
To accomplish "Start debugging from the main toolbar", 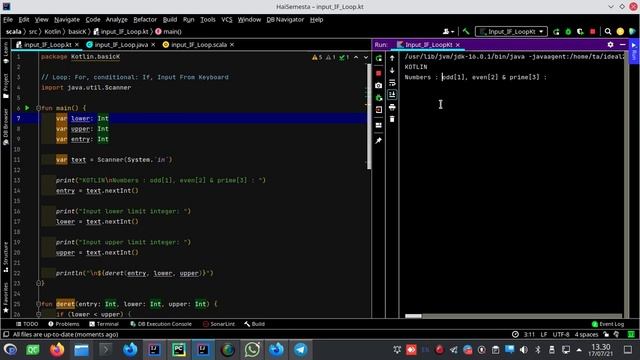I will [x=568, y=31].
